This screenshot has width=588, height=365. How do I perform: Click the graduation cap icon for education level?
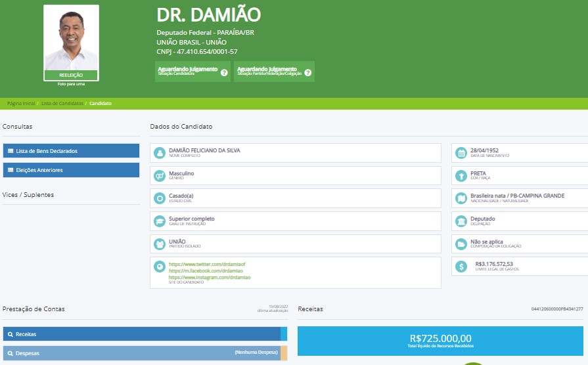tap(159, 221)
